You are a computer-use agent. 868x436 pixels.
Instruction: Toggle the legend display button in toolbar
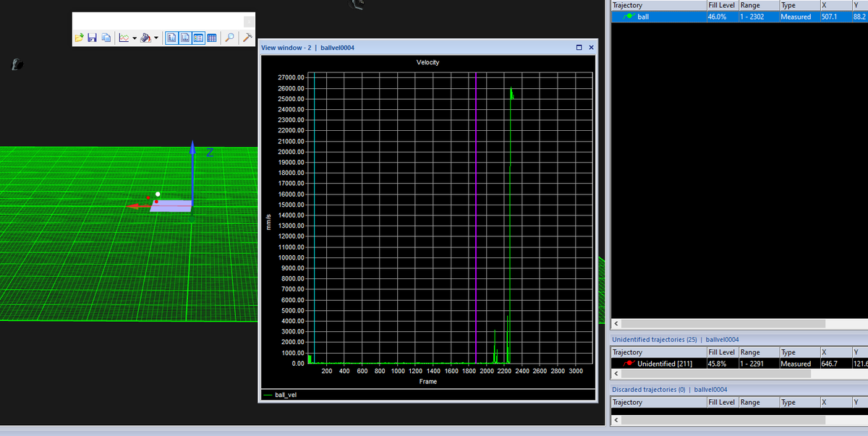click(198, 38)
